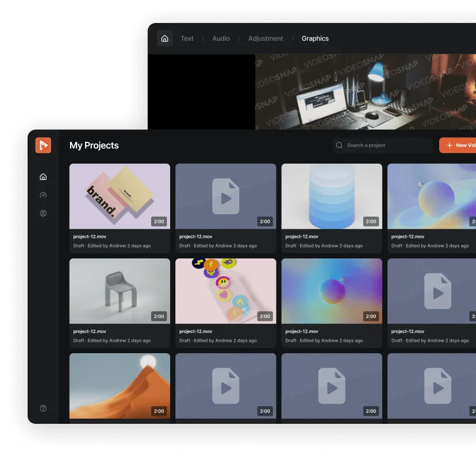Click the plus icon on New Video button
This screenshot has width=476, height=456.
[x=450, y=145]
